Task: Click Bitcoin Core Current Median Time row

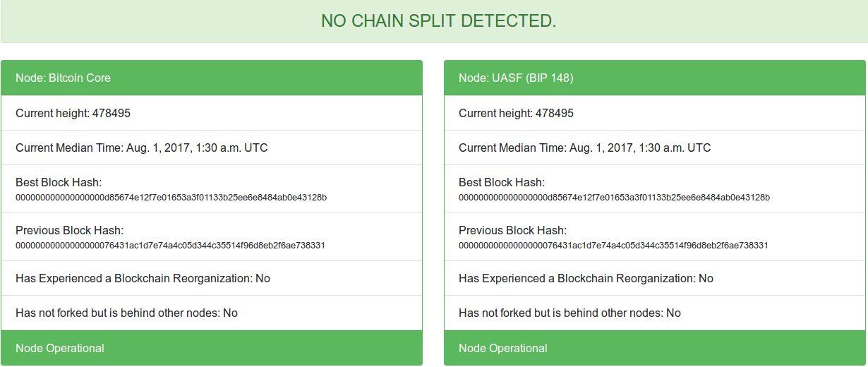Action: (x=142, y=148)
